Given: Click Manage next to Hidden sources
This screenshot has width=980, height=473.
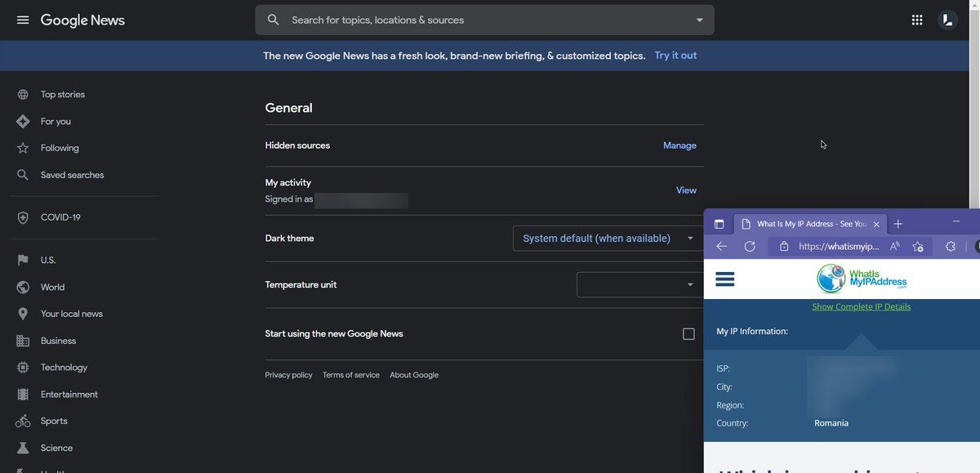Looking at the screenshot, I should coord(679,145).
